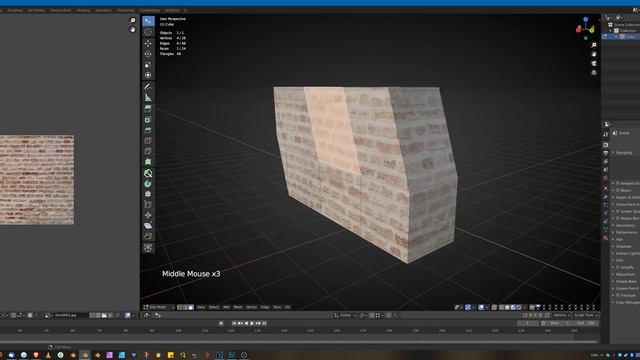Viewport: 640px width, 360px height.
Task: Expand the Sampling panel
Action: tap(624, 153)
